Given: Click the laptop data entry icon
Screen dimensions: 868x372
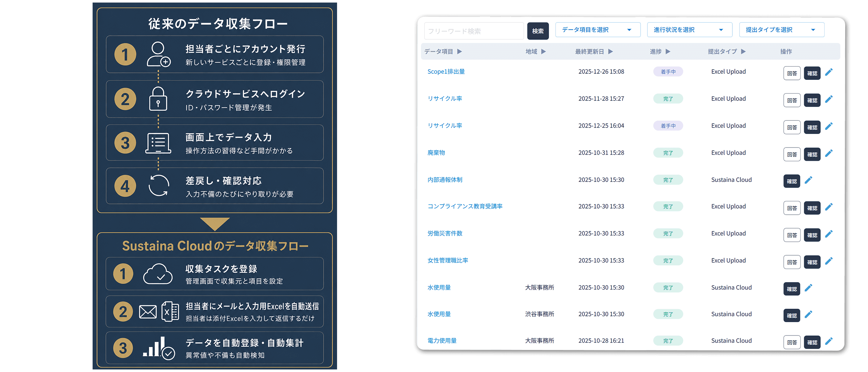Looking at the screenshot, I should 158,143.
